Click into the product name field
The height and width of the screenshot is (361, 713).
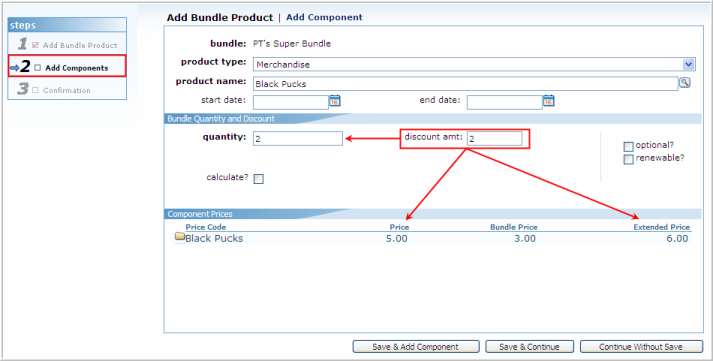(x=466, y=84)
